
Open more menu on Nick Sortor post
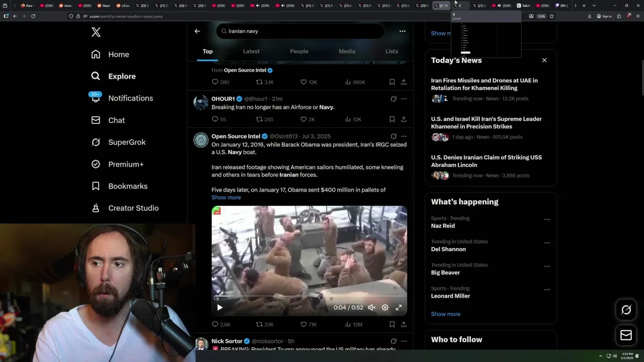click(x=404, y=341)
